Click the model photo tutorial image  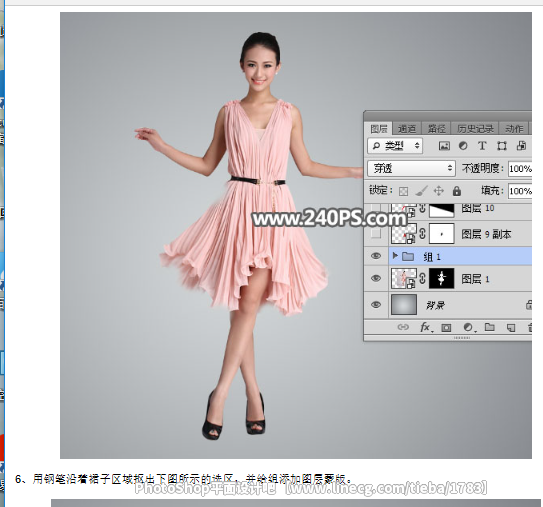[296, 235]
